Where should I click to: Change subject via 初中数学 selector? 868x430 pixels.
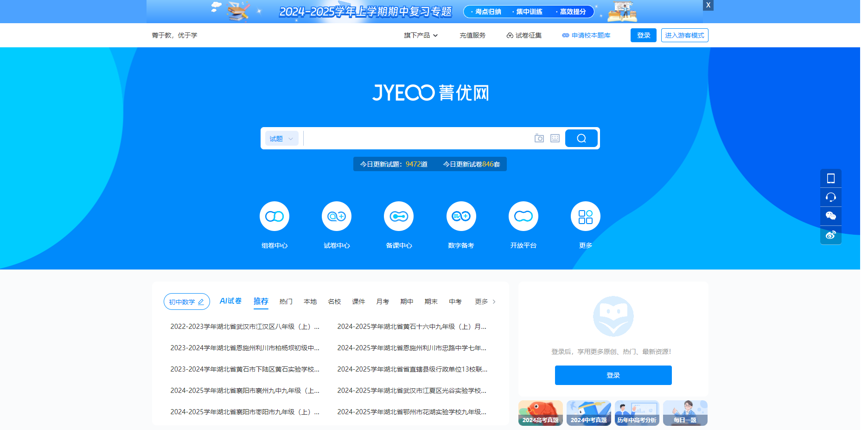coord(187,302)
